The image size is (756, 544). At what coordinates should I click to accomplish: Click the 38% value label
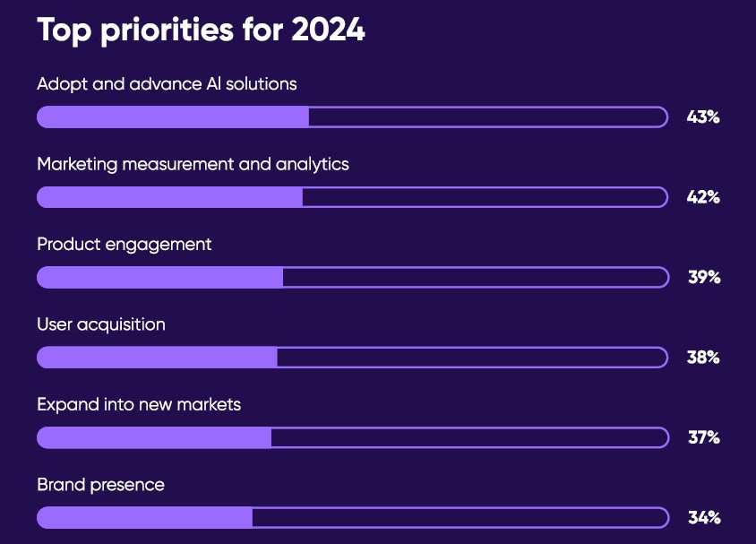pyautogui.click(x=703, y=358)
